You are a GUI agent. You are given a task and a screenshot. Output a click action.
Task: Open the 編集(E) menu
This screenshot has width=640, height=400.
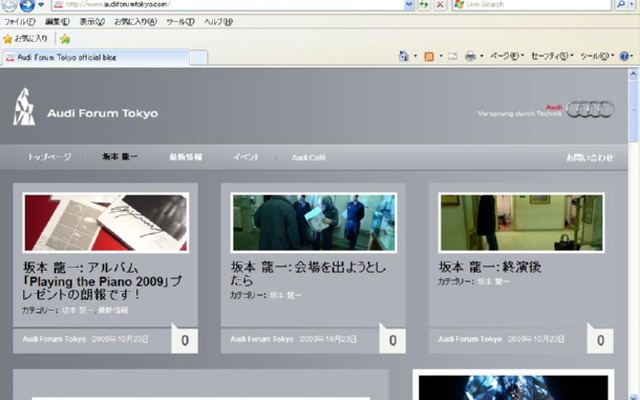tap(57, 22)
